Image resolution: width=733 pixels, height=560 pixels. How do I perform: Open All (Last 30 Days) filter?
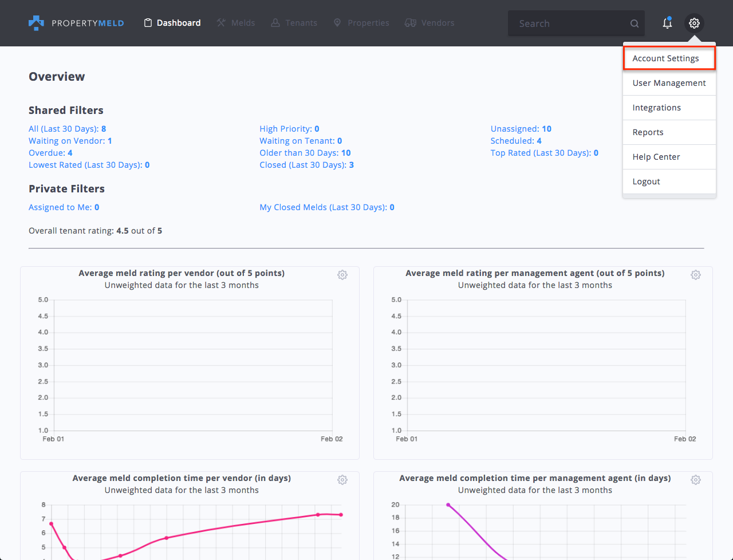point(68,129)
